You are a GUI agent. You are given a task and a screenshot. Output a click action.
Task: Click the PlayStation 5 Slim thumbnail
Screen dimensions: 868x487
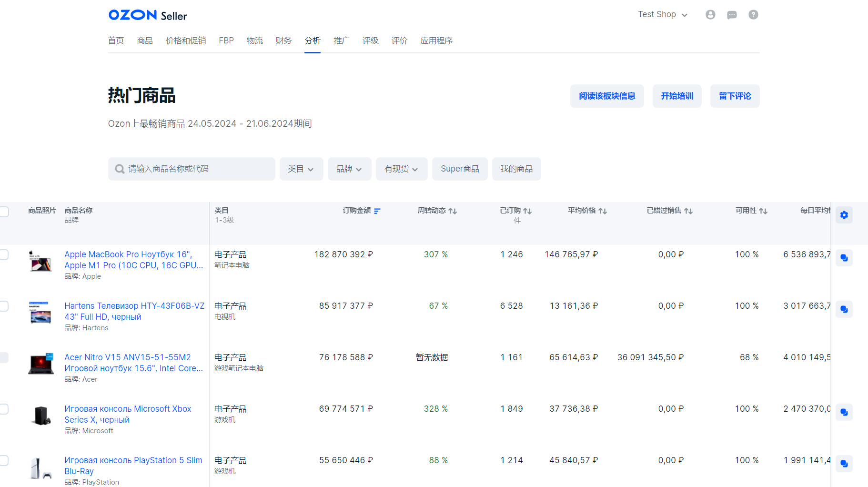(x=40, y=468)
